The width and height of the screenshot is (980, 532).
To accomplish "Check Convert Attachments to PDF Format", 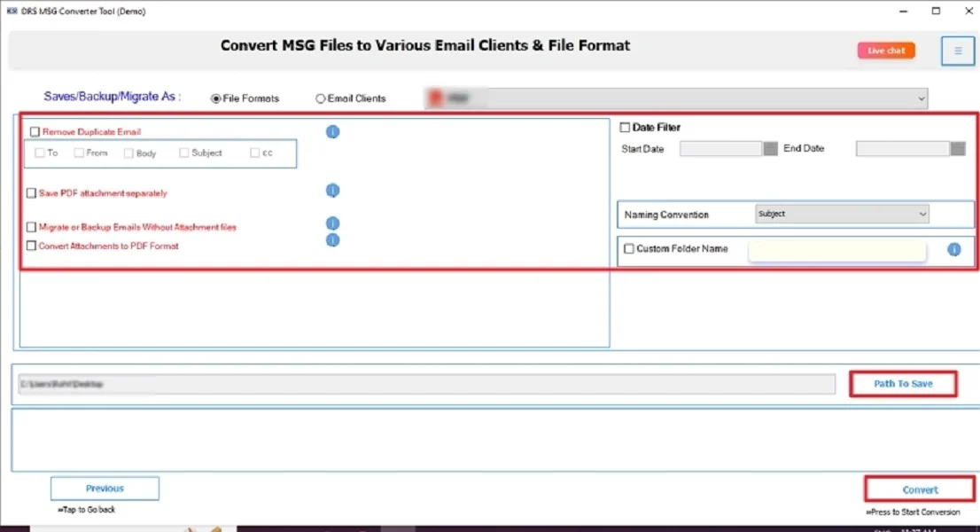I will point(32,246).
